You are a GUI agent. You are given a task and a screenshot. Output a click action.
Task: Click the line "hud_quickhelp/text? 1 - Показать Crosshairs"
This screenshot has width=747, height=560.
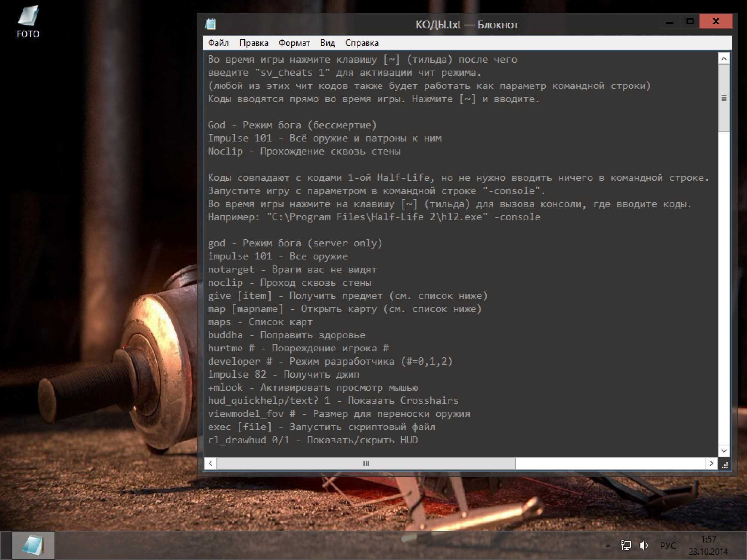point(333,401)
